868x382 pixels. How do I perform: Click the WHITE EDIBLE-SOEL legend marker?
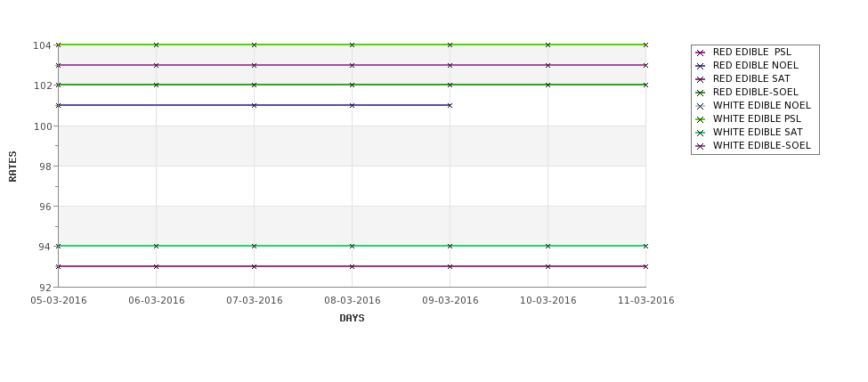click(701, 146)
